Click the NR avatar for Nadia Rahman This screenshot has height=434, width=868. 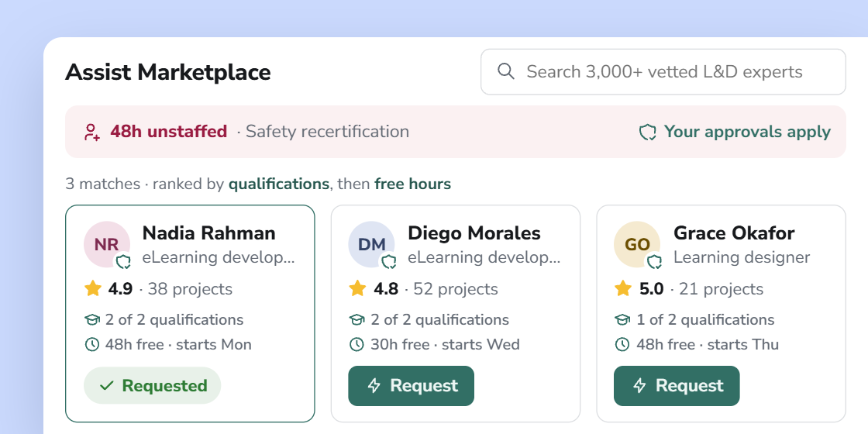[x=107, y=244]
